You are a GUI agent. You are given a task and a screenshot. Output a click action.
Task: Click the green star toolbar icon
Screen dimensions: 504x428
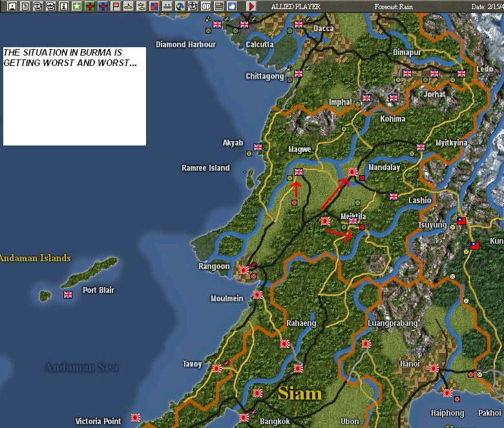point(77,6)
